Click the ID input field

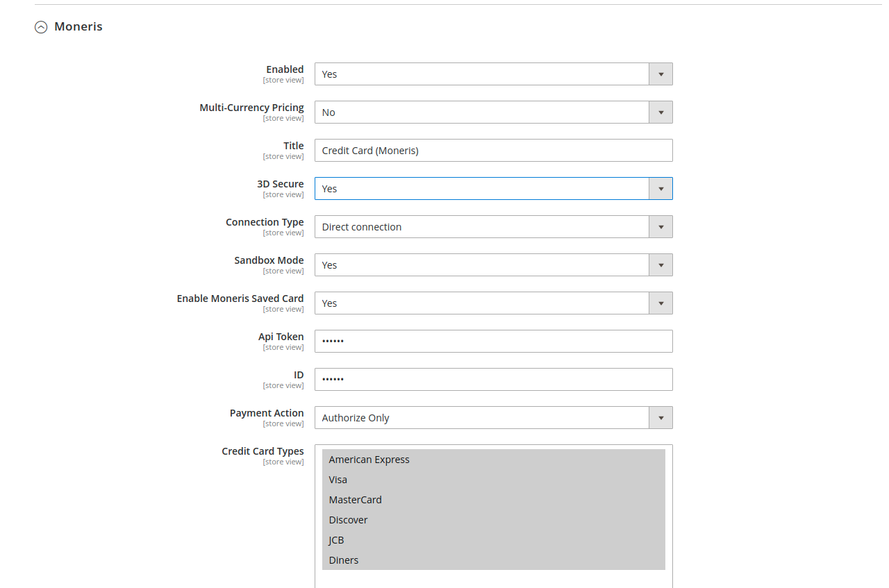coord(493,380)
